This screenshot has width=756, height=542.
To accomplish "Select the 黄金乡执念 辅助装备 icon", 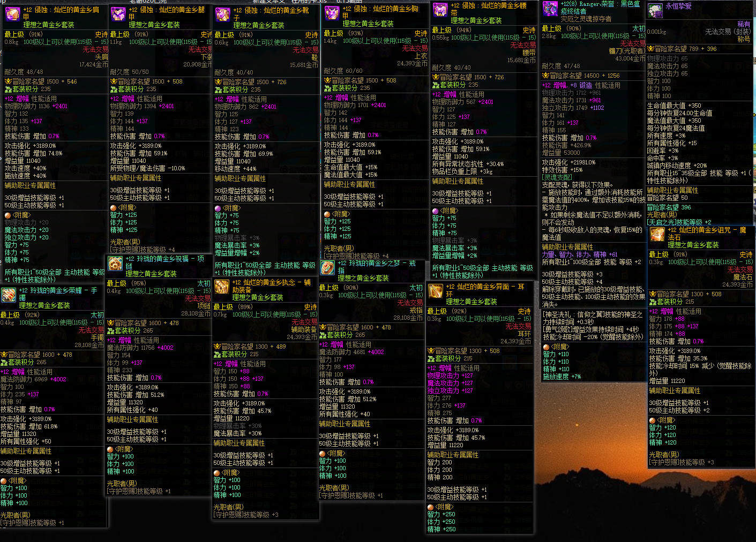I will click(x=222, y=287).
